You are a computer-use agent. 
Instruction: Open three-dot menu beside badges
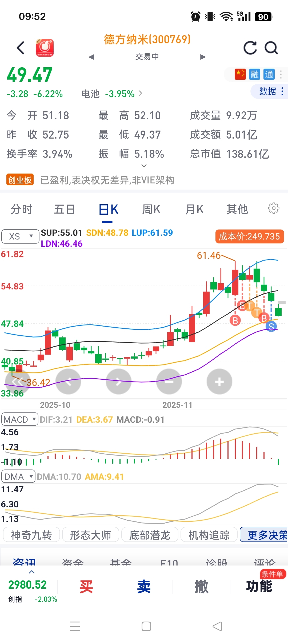coord(281,74)
